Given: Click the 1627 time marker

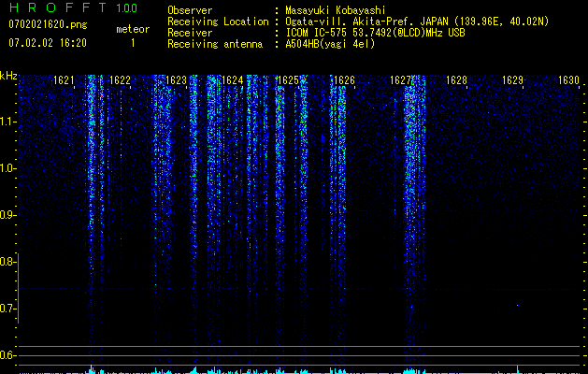Looking at the screenshot, I should (400, 80).
